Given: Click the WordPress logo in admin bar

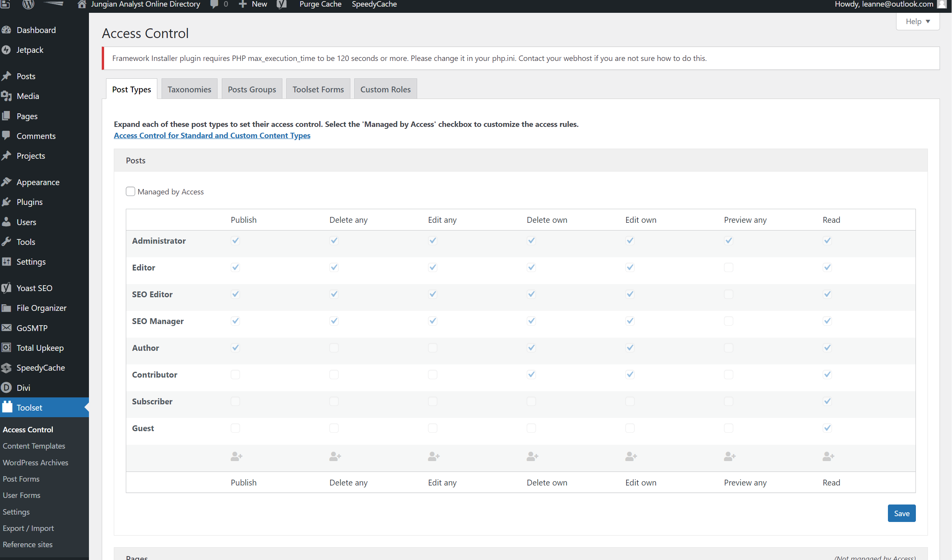Looking at the screenshot, I should (x=28, y=4).
